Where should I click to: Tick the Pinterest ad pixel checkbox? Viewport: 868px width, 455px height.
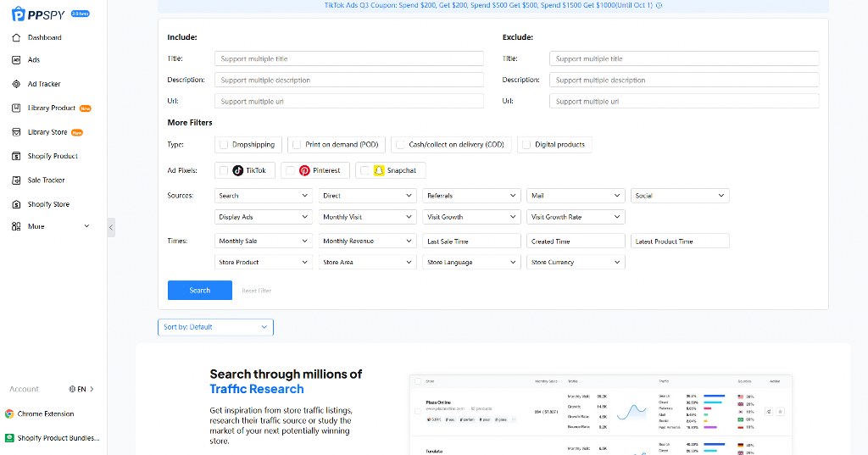click(x=290, y=170)
